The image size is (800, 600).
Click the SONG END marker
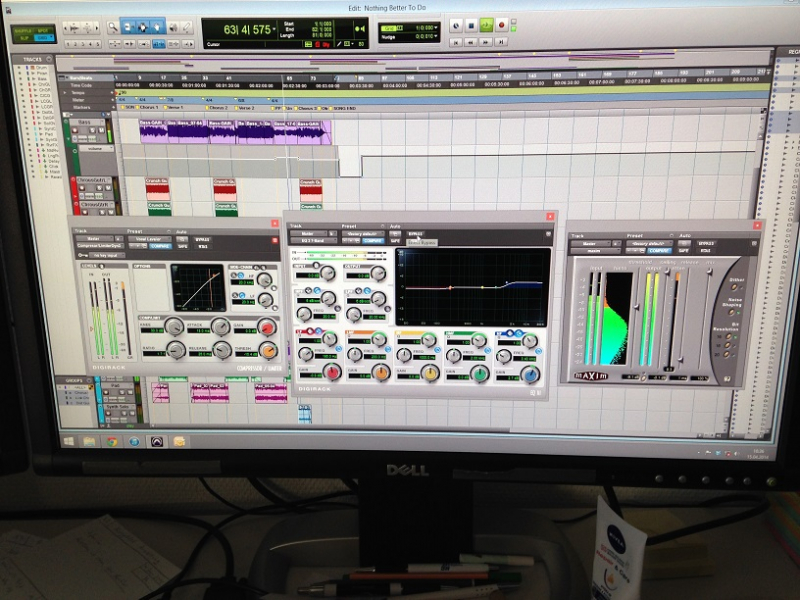(344, 109)
